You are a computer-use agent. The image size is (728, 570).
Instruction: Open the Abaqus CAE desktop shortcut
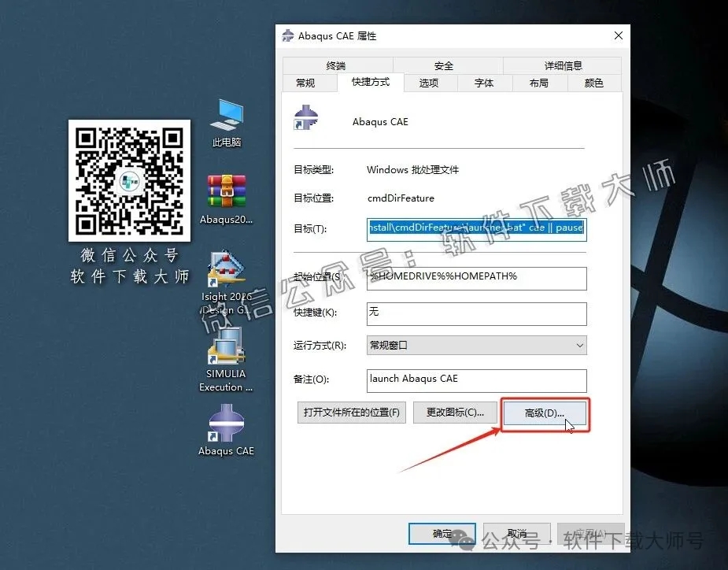pos(226,429)
